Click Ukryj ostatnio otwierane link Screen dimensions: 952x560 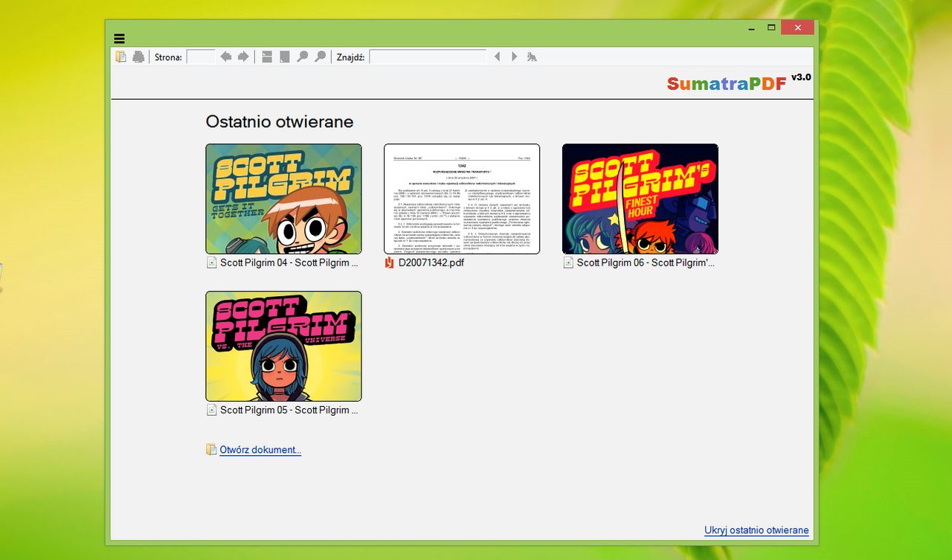[756, 530]
